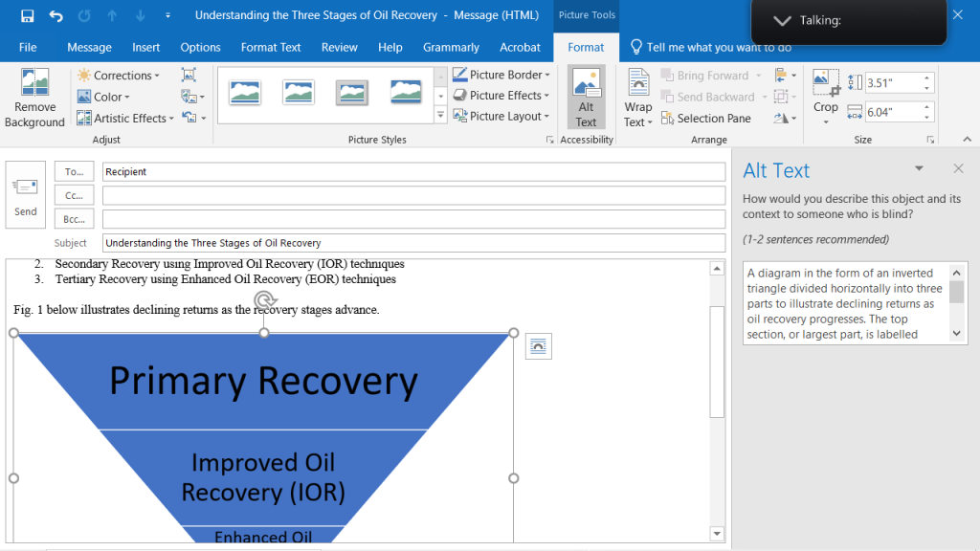Click Group objects icon
Image resolution: width=980 pixels, height=551 pixels.
[x=785, y=97]
